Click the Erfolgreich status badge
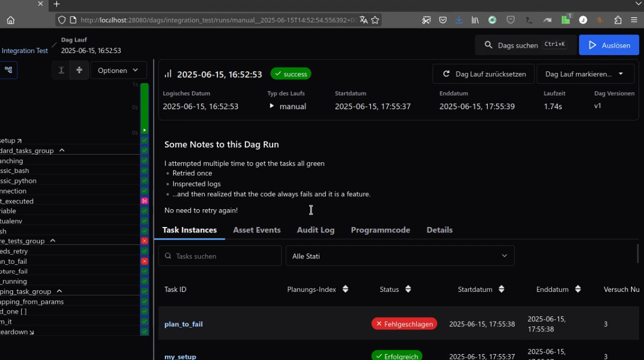Screen dimensions: 644x360 point(397,356)
